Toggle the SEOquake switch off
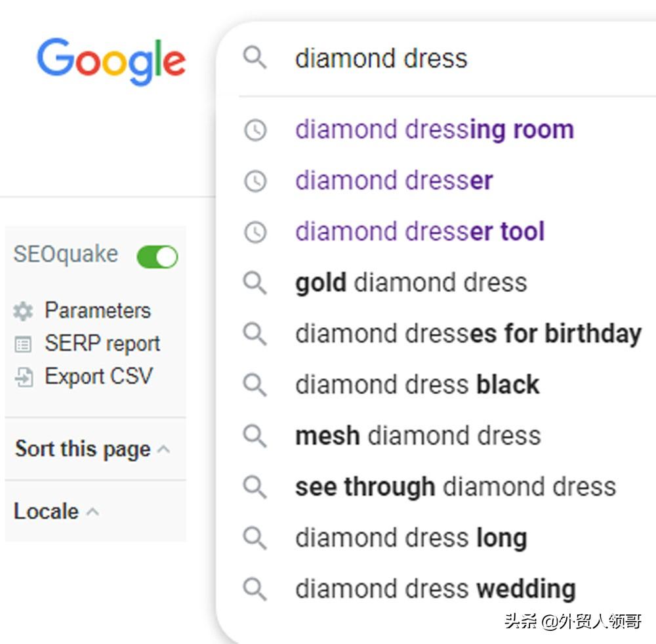656x644 pixels. click(x=157, y=256)
